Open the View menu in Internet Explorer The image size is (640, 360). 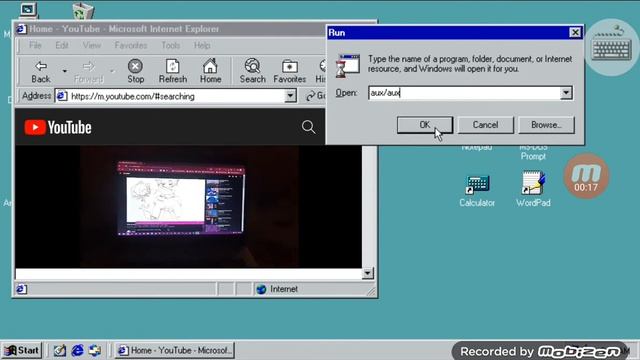pyautogui.click(x=91, y=45)
